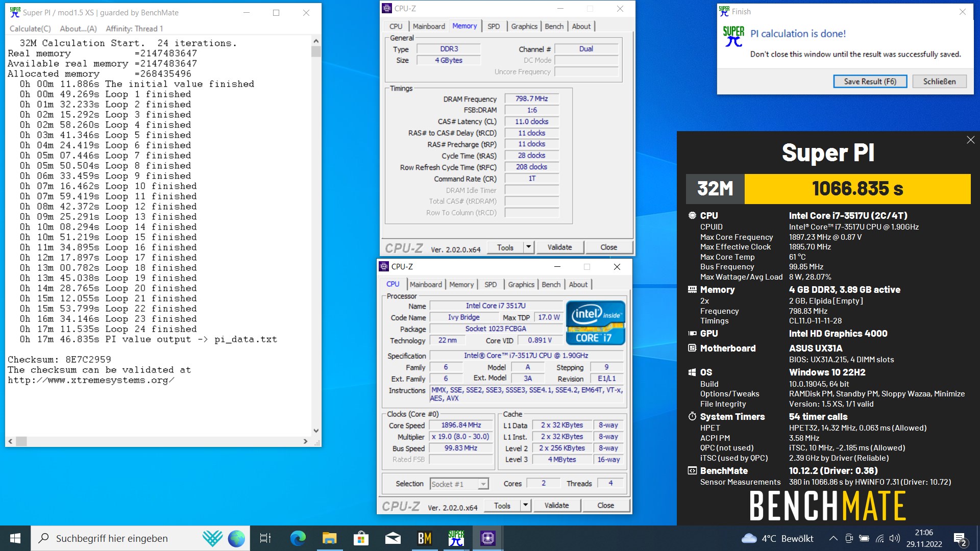Switch to BenchMate taskbar icon
Image resolution: width=980 pixels, height=551 pixels.
[x=424, y=538]
